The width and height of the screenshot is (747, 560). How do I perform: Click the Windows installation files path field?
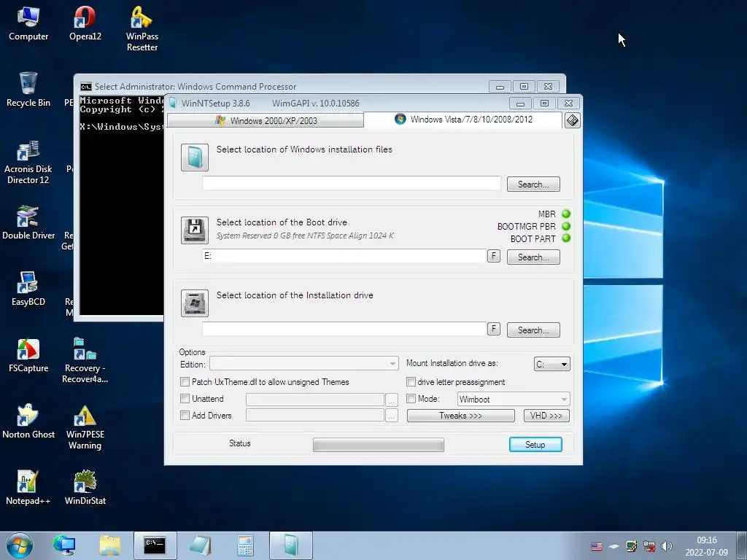point(352,183)
